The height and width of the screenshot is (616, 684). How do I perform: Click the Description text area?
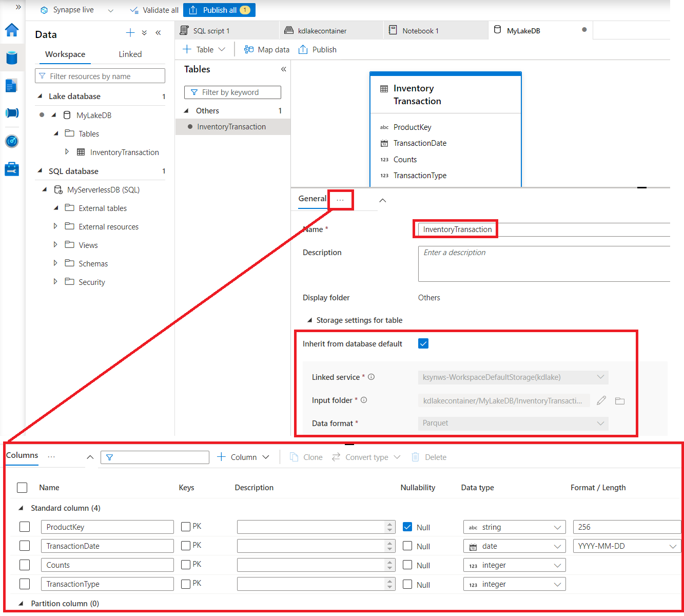544,264
